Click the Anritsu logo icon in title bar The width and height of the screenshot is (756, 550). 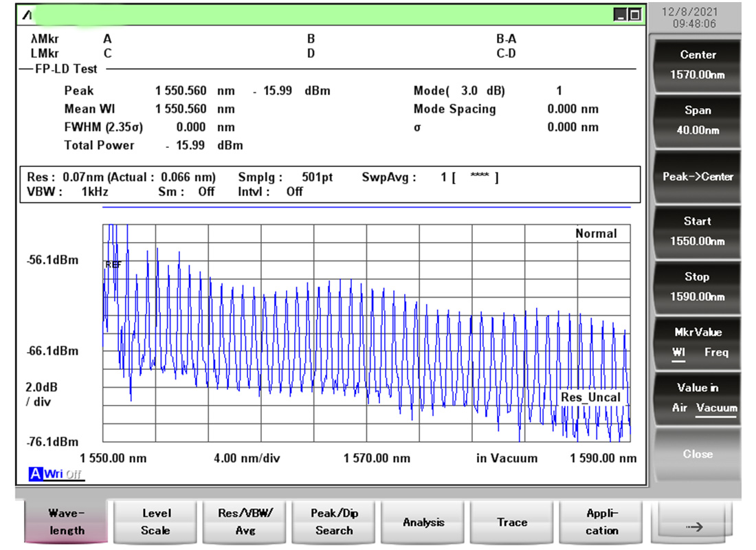coord(26,14)
